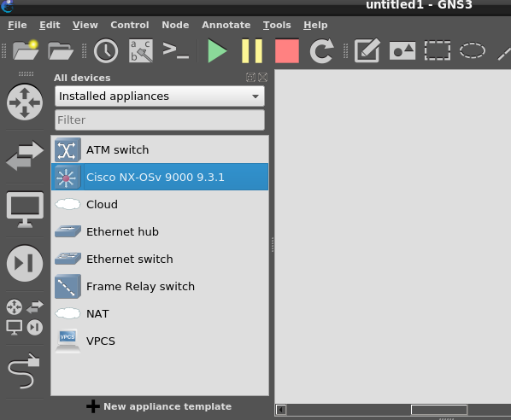This screenshot has height=420, width=511.
Task: Click the device Filter input field
Action: coord(160,120)
